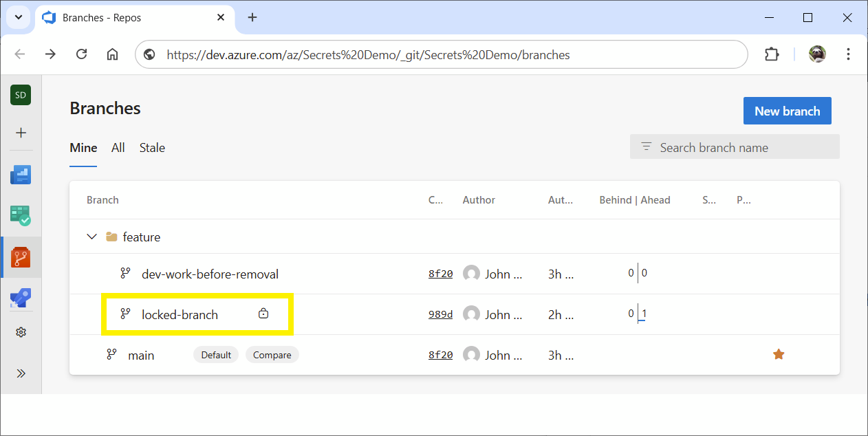The image size is (868, 436).
Task: Click the Author column header
Action: coord(479,200)
